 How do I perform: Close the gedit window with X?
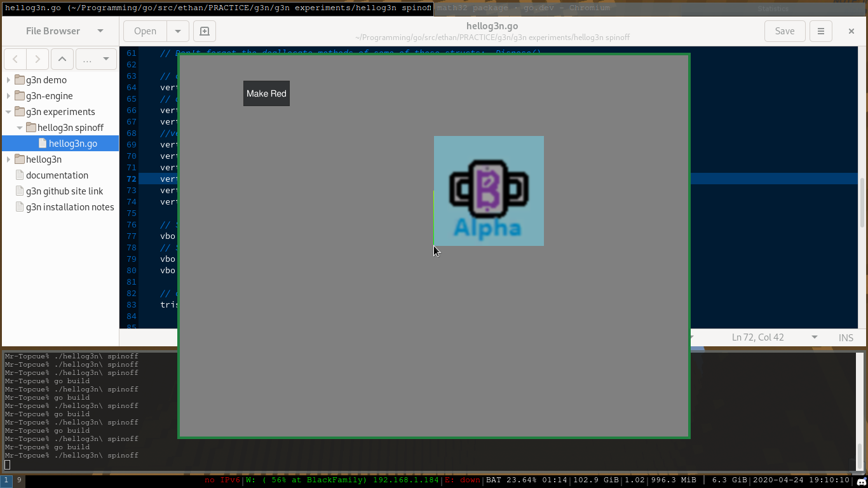pos(851,31)
